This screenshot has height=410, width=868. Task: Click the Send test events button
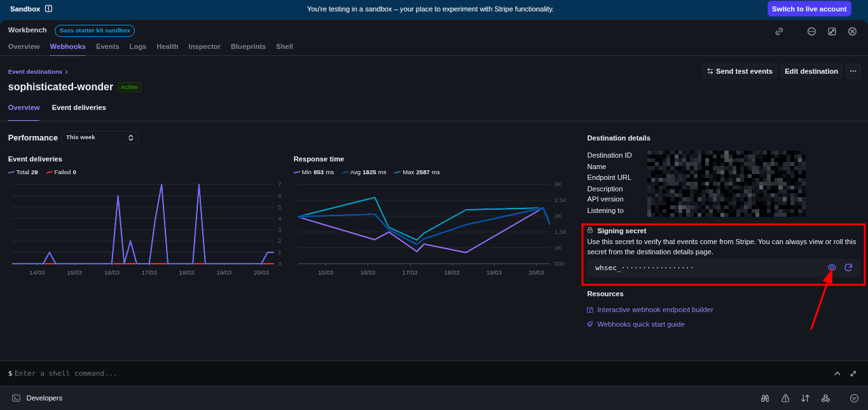point(739,71)
